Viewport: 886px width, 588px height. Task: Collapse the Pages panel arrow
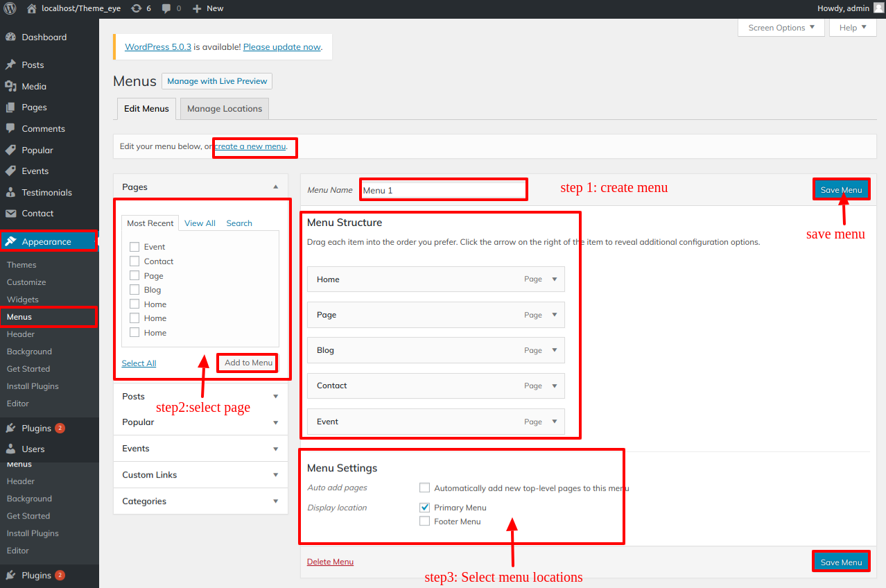276,187
